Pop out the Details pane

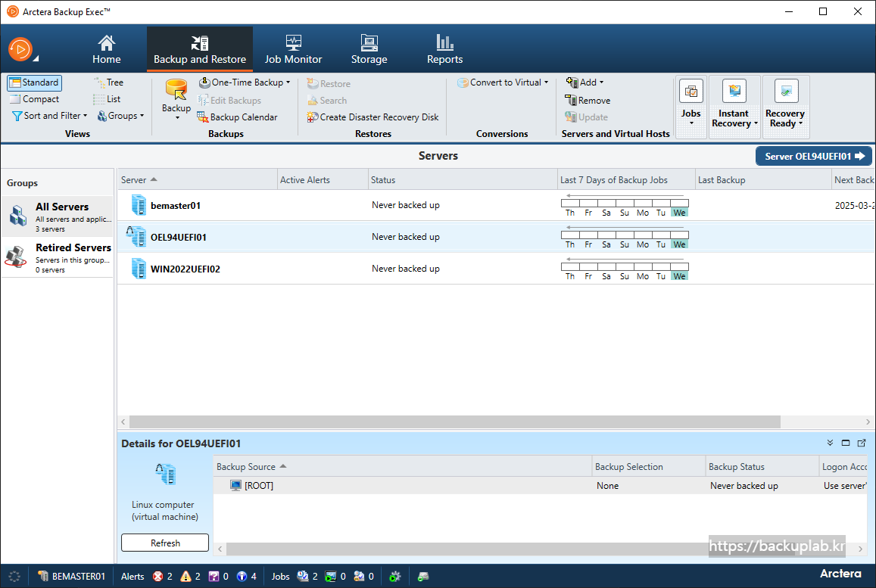point(861,443)
